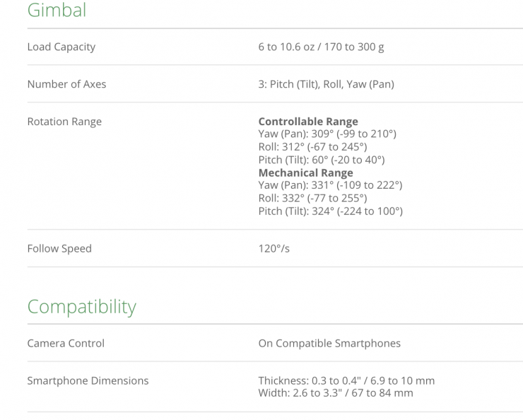523x420 pixels.
Task: Click the Camera Control label
Action: tap(66, 344)
